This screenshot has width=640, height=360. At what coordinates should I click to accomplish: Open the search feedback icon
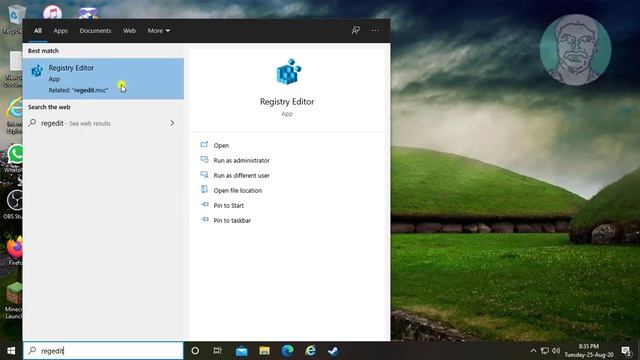tap(356, 30)
